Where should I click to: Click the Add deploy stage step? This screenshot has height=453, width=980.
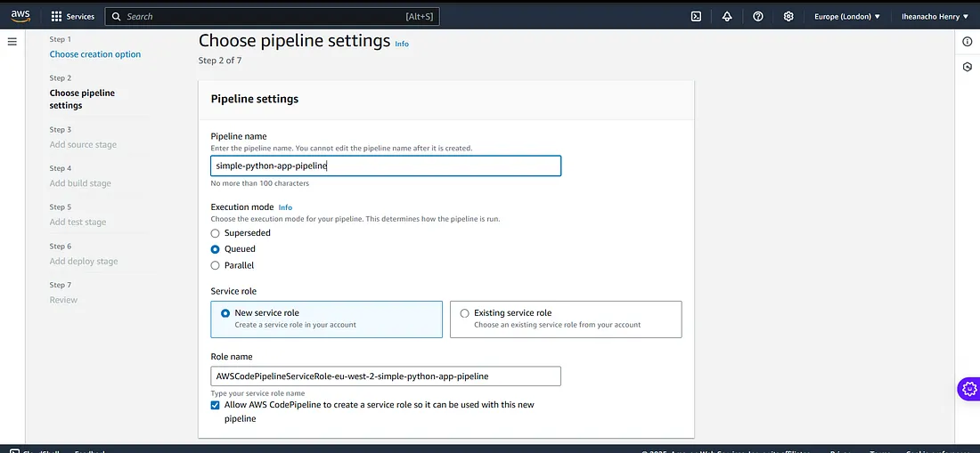pos(84,262)
